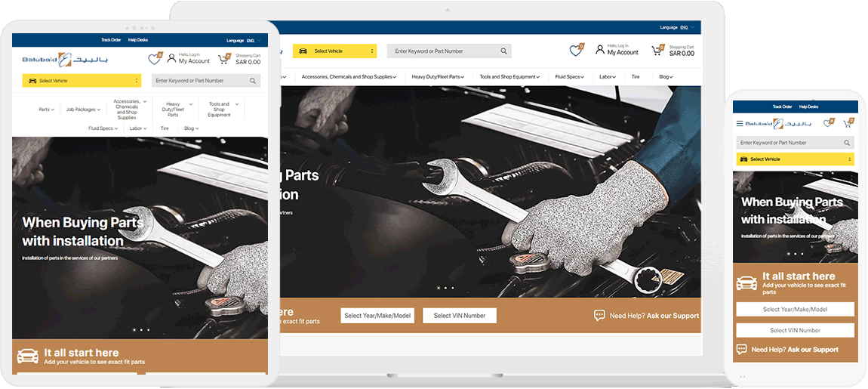The image size is (868, 389).
Task: Open the Tire menu item on the laptop
Action: 636,77
